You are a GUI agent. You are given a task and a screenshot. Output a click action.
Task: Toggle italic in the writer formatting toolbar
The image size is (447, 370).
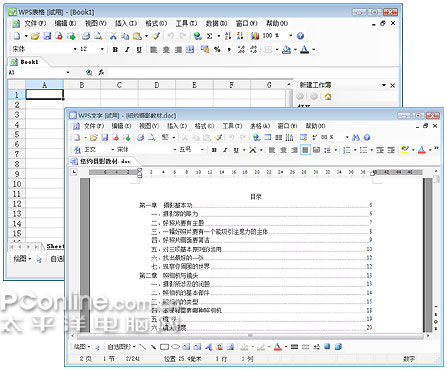click(225, 150)
